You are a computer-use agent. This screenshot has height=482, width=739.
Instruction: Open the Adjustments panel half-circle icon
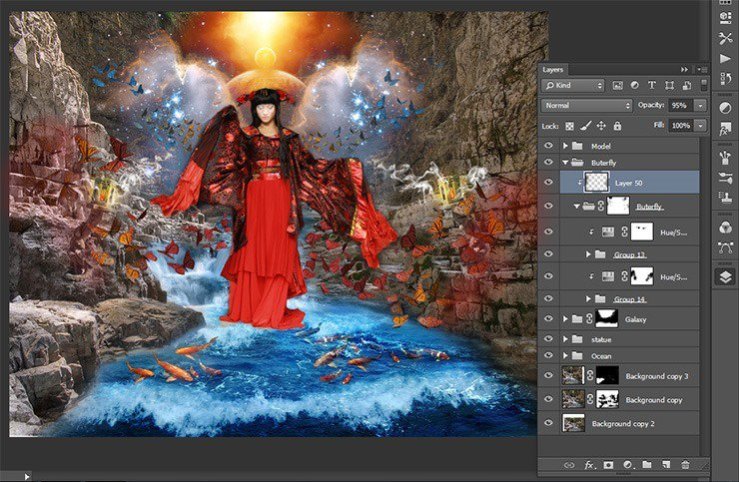tap(725, 108)
